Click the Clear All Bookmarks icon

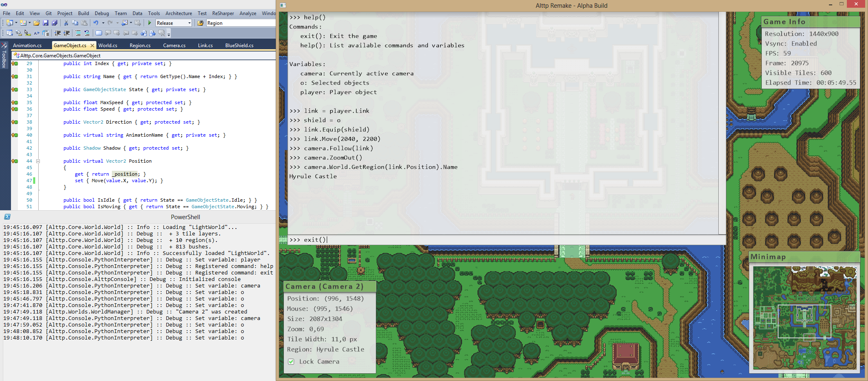[161, 33]
